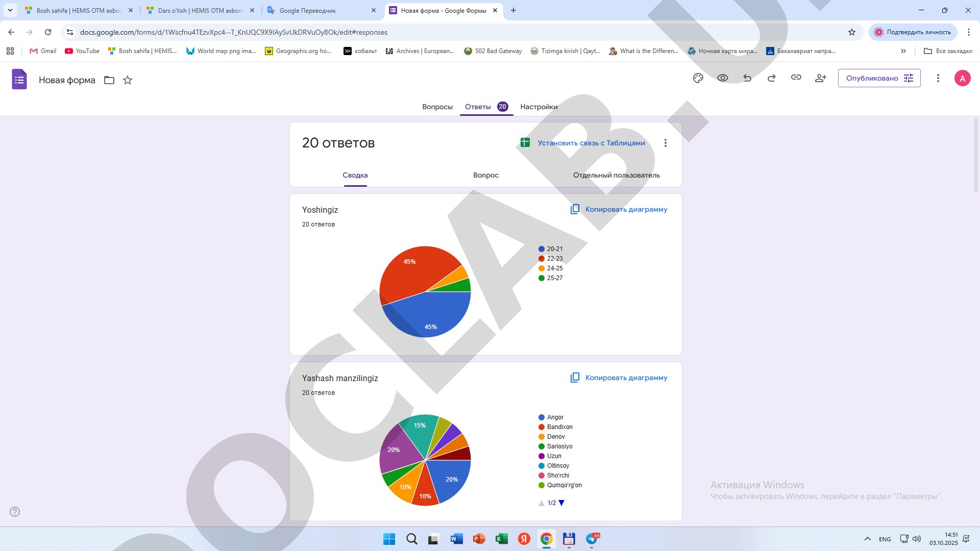Viewport: 980px width, 551px height.
Task: Switch to the Настройки tab
Action: coord(539,107)
